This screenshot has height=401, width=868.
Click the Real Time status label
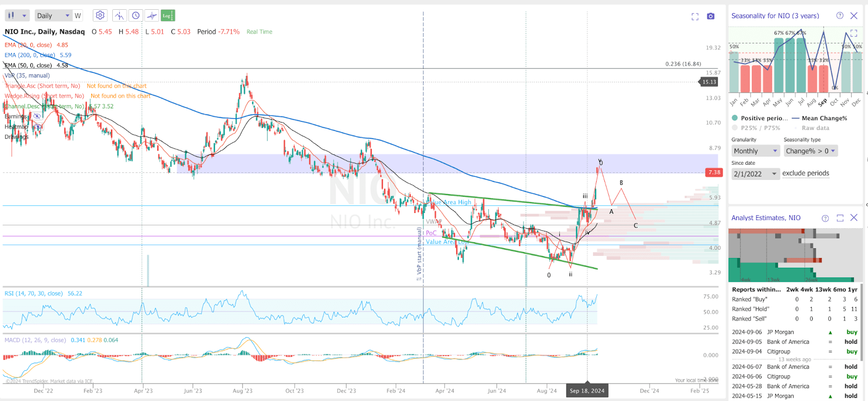pos(259,32)
